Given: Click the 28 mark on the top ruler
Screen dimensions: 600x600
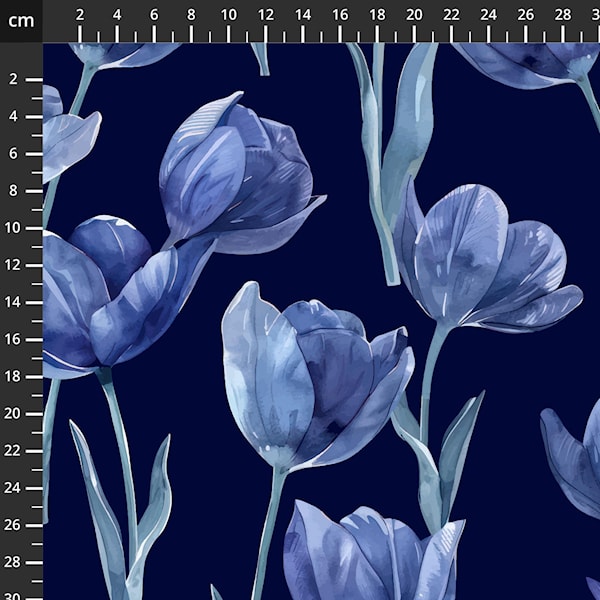Looking at the screenshot, I should click(x=562, y=15).
